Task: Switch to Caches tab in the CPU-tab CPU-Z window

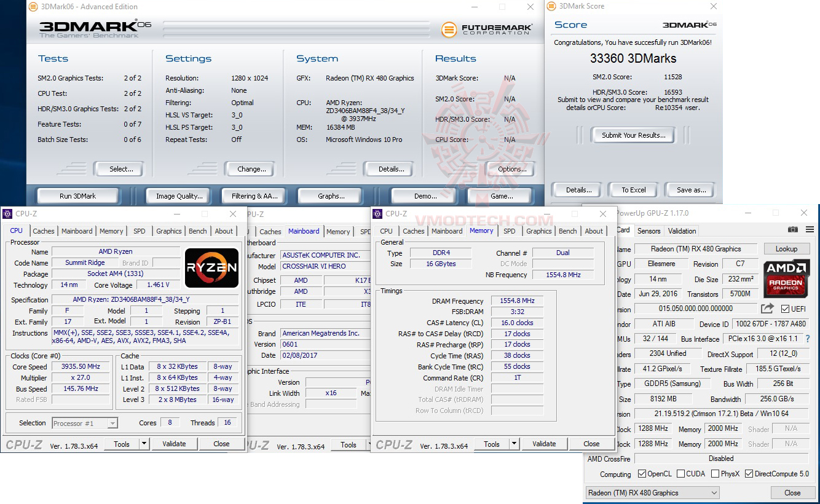Action: click(44, 231)
